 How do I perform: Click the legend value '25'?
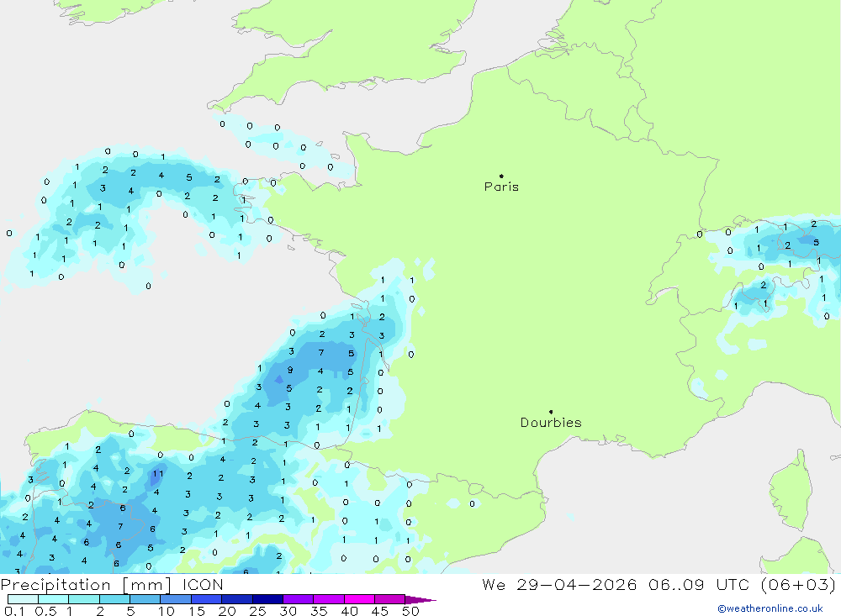point(258,611)
